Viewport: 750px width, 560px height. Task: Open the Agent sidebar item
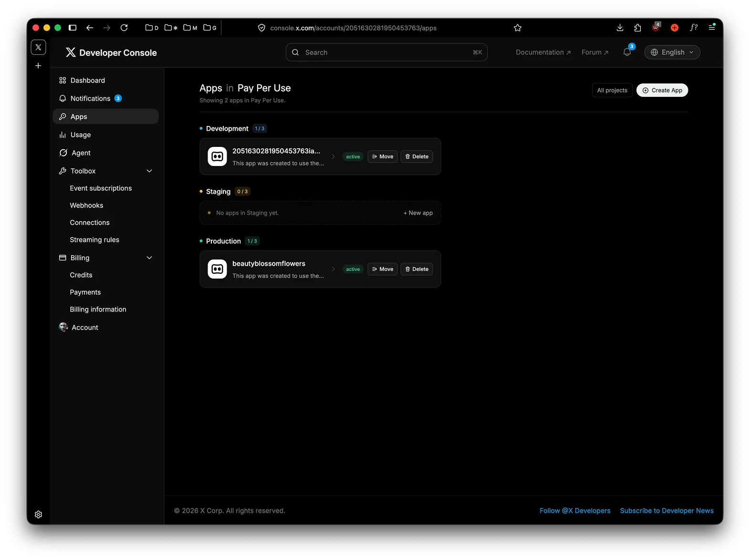click(x=105, y=153)
